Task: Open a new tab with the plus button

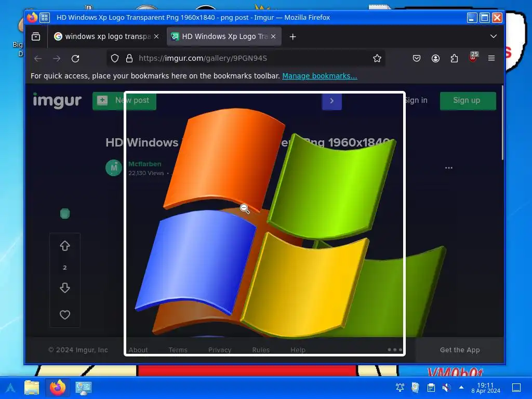Action: 293,37
